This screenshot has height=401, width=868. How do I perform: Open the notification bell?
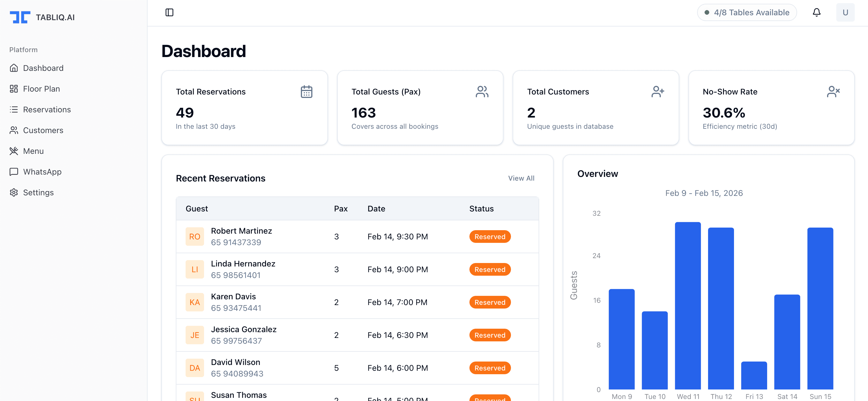click(x=816, y=12)
